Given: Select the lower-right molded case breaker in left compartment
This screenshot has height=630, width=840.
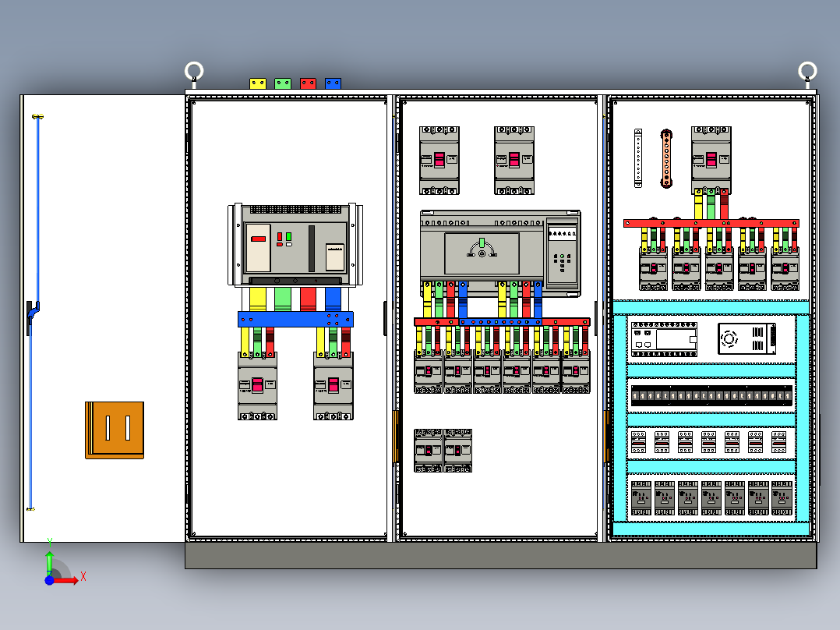Looking at the screenshot, I should coord(334,385).
